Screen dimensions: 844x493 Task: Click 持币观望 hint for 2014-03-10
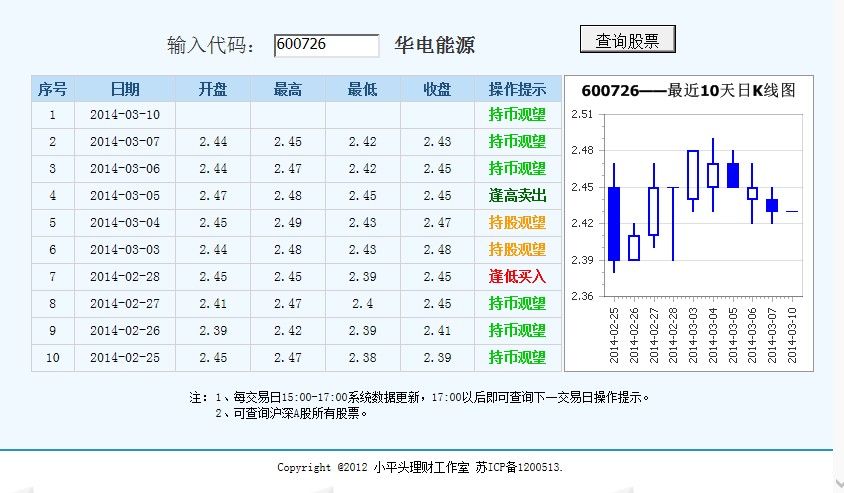[x=517, y=115]
